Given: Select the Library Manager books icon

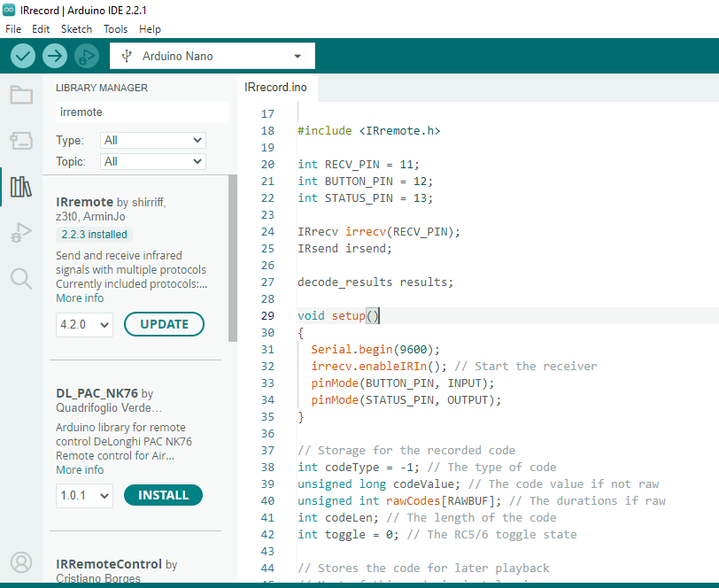Looking at the screenshot, I should [21, 187].
